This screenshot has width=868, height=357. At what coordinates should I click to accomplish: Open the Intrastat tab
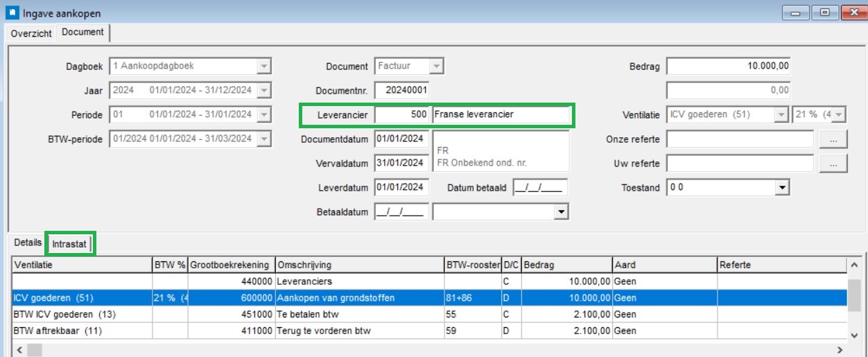(70, 243)
